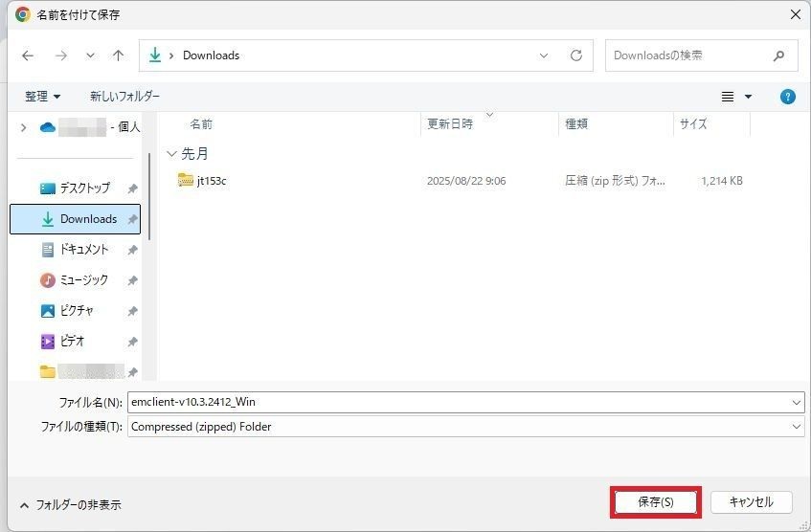The width and height of the screenshot is (811, 532).
Task: Open the recent locations dropdown arrow
Action: [x=90, y=55]
